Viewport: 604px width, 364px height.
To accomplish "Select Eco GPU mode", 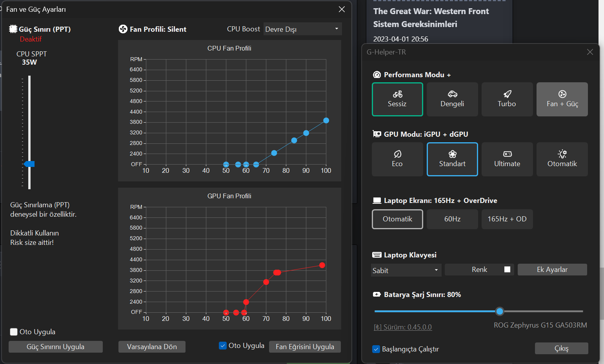I will [x=397, y=159].
